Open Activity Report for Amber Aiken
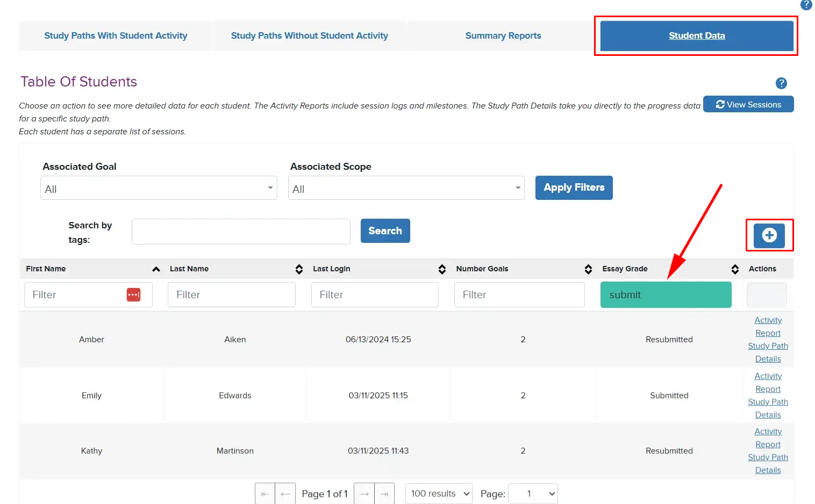Image resolution: width=815 pixels, height=504 pixels. [x=768, y=327]
